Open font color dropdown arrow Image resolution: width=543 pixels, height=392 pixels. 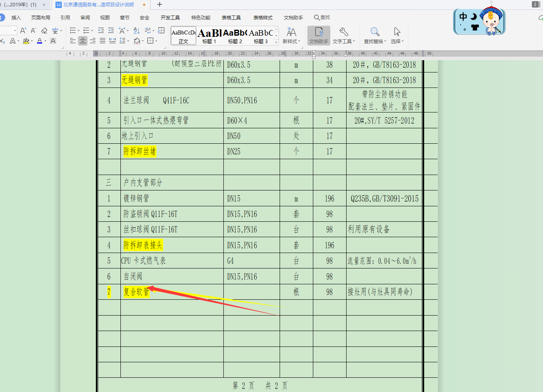point(45,41)
